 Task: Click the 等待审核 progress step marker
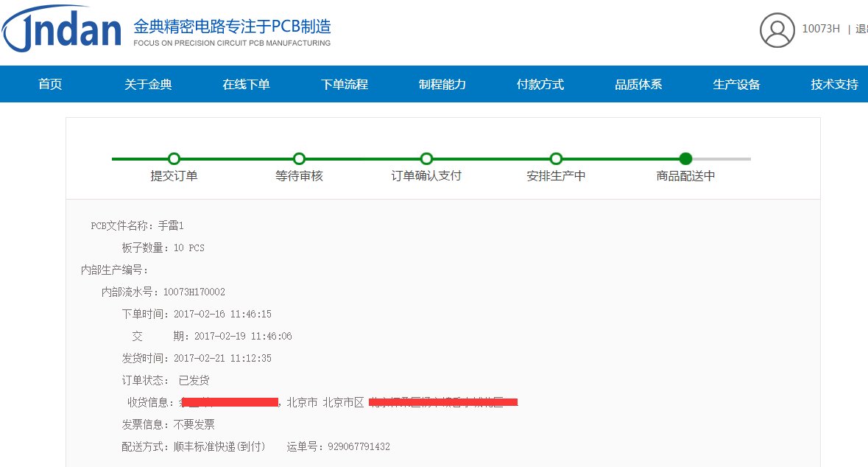[299, 158]
